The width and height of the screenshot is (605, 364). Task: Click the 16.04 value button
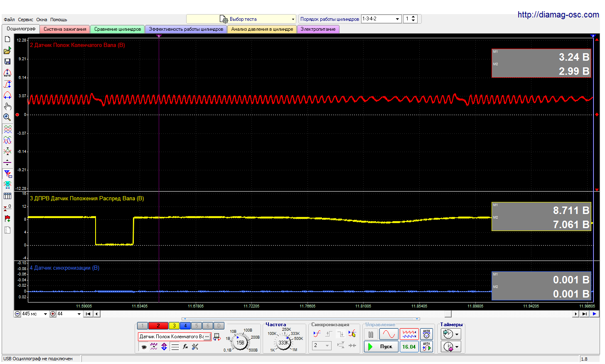pos(409,347)
